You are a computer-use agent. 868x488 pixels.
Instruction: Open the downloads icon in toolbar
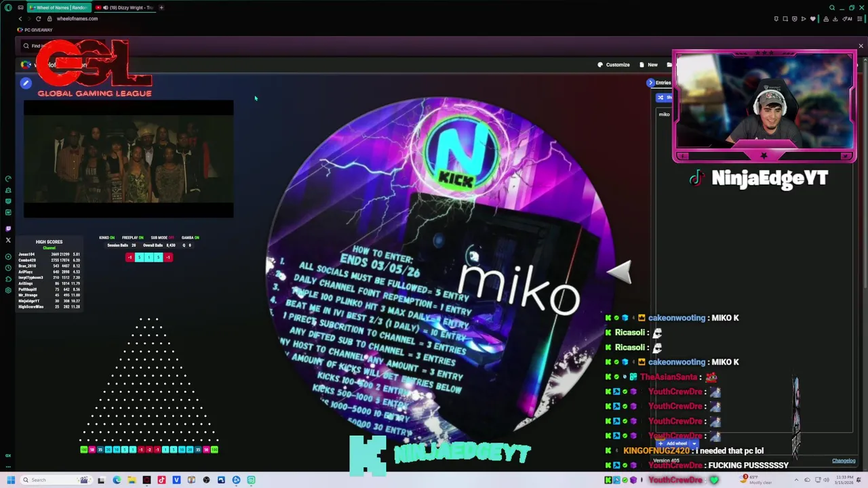coord(835,18)
